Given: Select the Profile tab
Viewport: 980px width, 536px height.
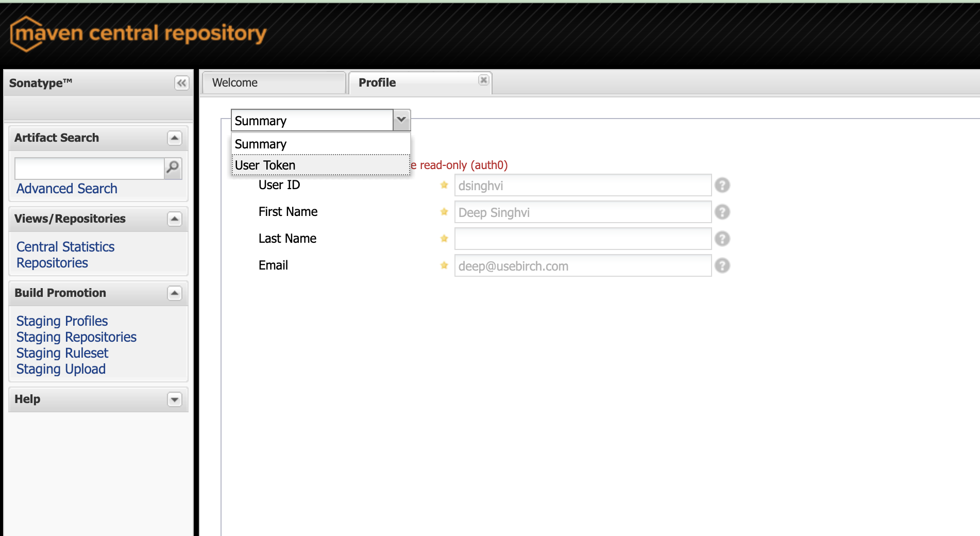Looking at the screenshot, I should tap(420, 82).
